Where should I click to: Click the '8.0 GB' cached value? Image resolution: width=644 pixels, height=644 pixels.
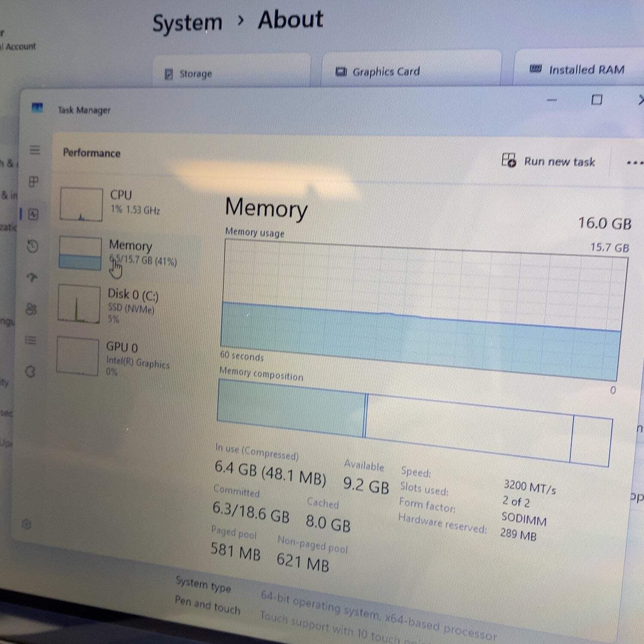tap(328, 523)
